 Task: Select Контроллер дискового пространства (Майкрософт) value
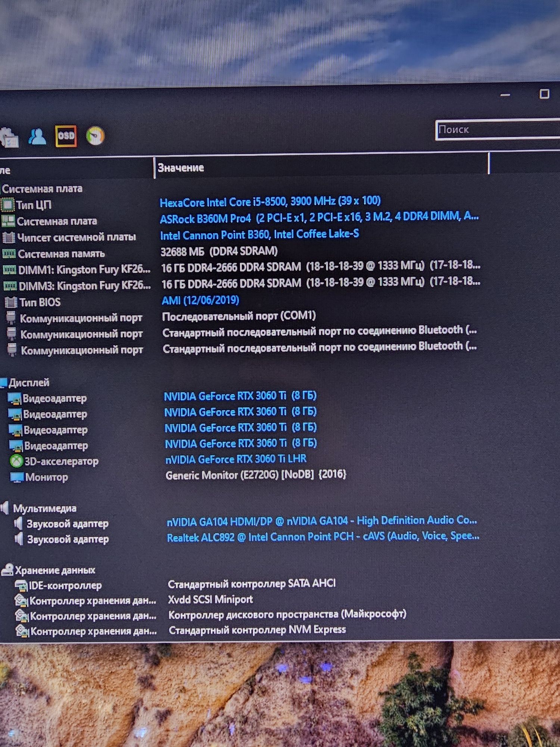pyautogui.click(x=287, y=614)
